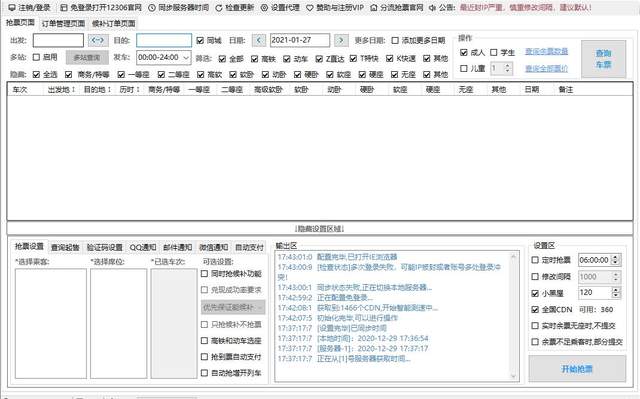
Task: Toggle the 二等座 hide checkbox
Action: [161, 75]
